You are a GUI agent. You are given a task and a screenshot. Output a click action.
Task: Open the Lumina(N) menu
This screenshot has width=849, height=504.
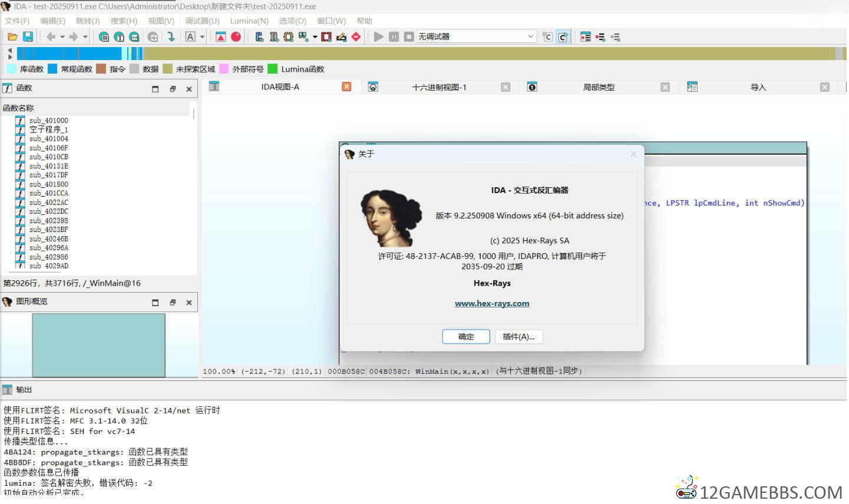249,21
